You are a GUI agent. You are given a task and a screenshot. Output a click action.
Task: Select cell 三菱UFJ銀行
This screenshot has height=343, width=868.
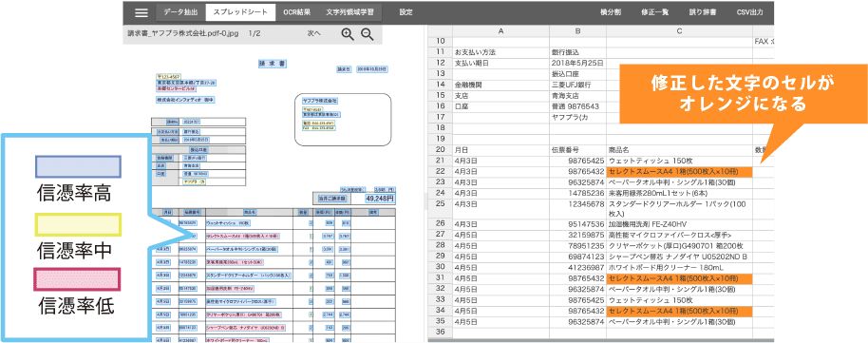point(578,85)
